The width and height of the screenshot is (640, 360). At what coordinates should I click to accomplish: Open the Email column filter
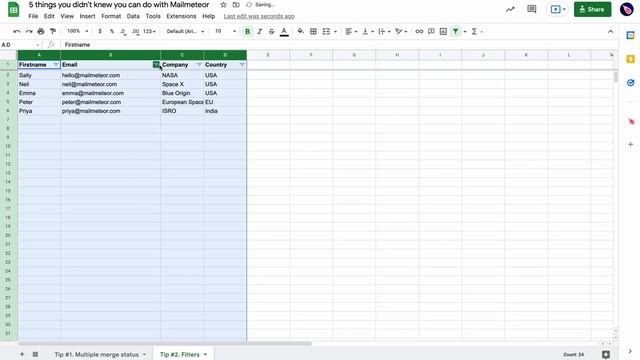(x=156, y=65)
